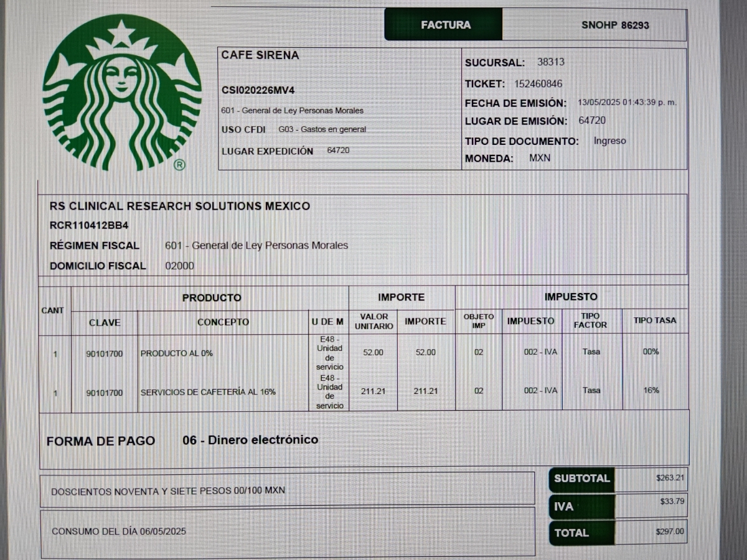Select the receiver RFC RCR110412BB4
The height and width of the screenshot is (560, 747).
[x=89, y=225]
